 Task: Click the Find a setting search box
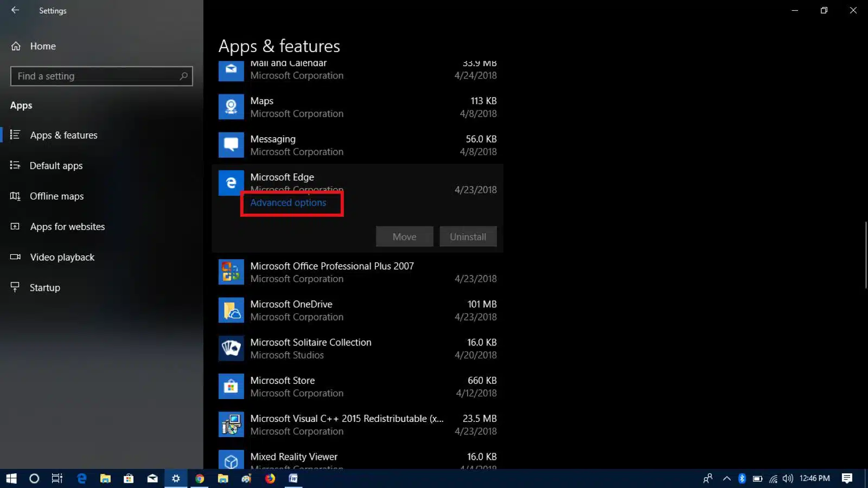click(x=101, y=76)
